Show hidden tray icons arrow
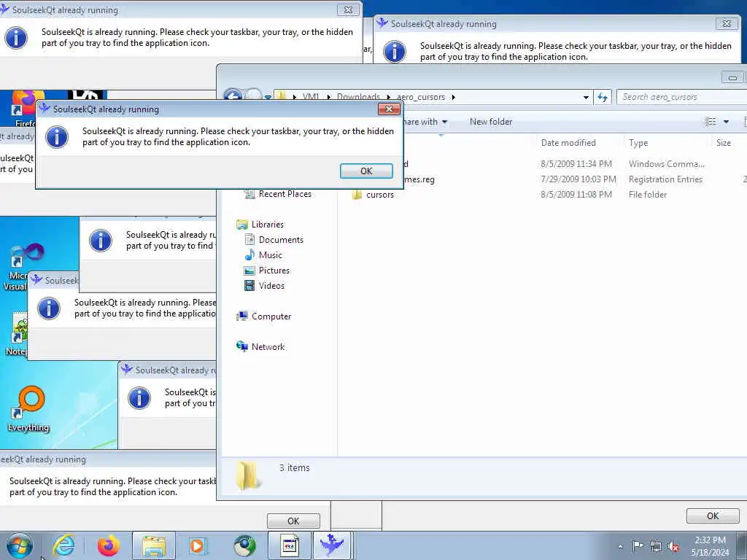 620,547
